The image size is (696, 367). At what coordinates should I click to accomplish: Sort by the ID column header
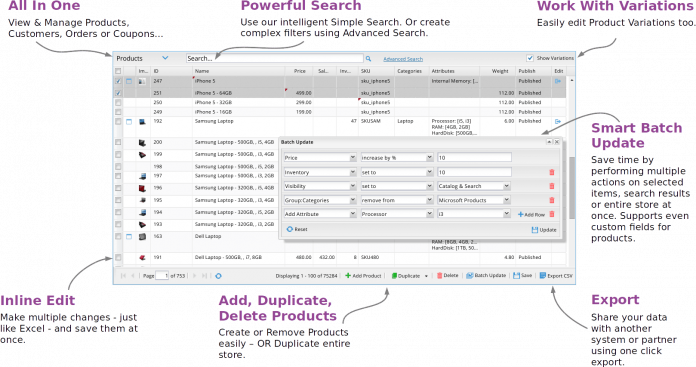click(x=171, y=71)
